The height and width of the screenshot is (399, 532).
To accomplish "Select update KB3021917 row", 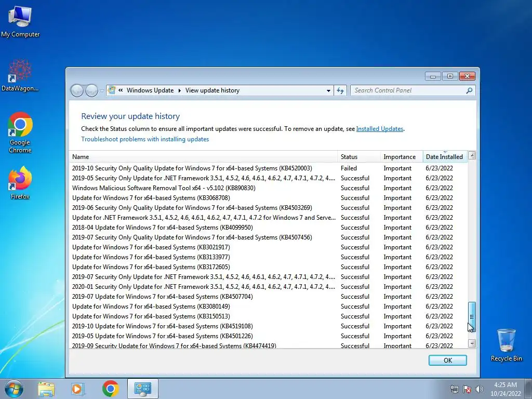I will coord(268,247).
